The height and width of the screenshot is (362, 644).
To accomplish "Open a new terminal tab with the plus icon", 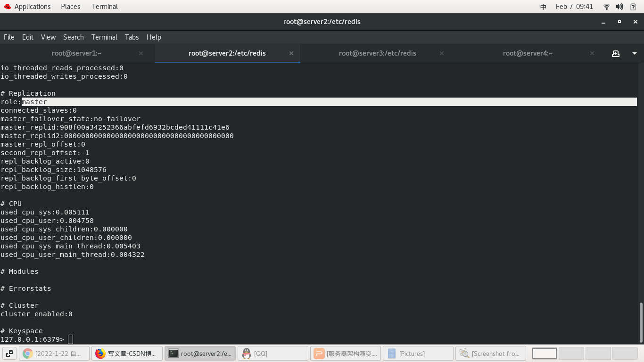I will click(x=616, y=53).
